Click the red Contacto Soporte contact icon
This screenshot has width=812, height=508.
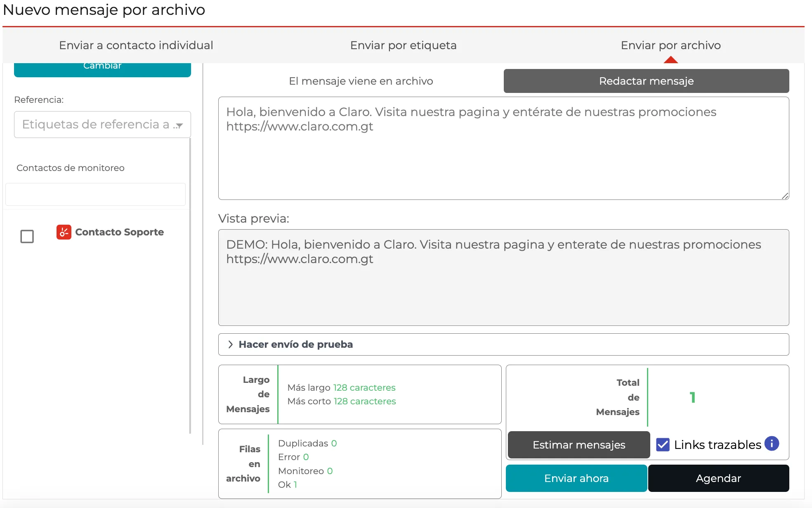(x=64, y=232)
